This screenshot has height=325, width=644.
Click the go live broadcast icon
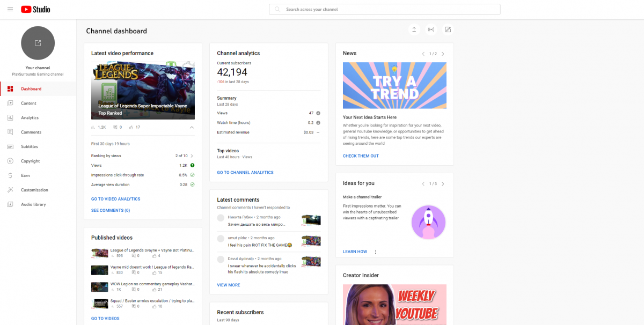pos(431,29)
